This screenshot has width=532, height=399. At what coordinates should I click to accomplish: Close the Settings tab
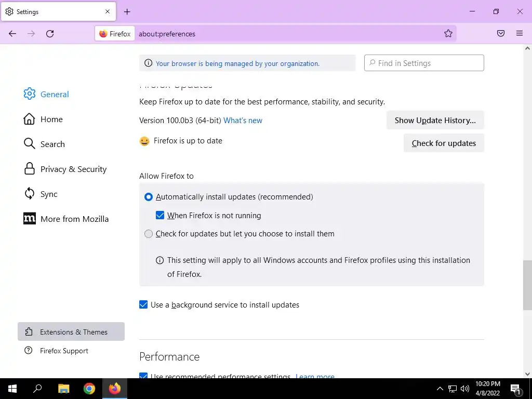click(108, 11)
